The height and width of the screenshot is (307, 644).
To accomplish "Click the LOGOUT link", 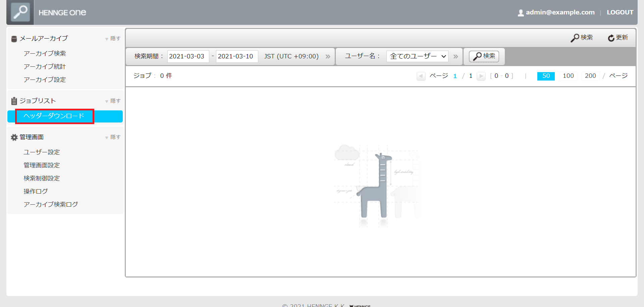I will click(x=620, y=12).
